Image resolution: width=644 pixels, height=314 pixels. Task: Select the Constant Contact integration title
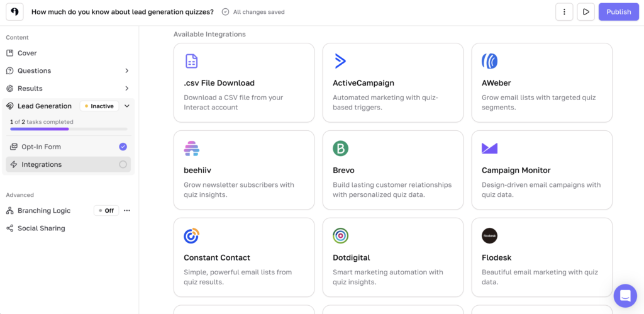coord(217,258)
